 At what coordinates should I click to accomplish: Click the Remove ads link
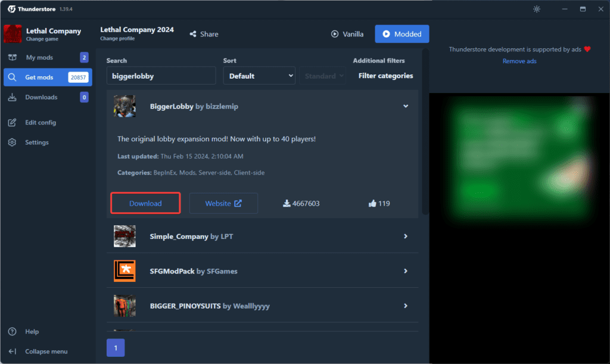[519, 61]
